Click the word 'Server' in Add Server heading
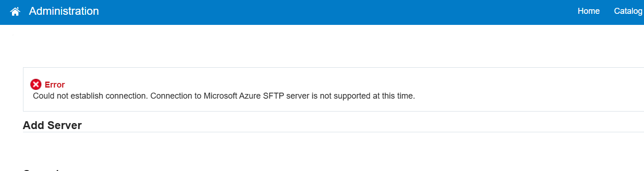644x171 pixels. coord(65,125)
